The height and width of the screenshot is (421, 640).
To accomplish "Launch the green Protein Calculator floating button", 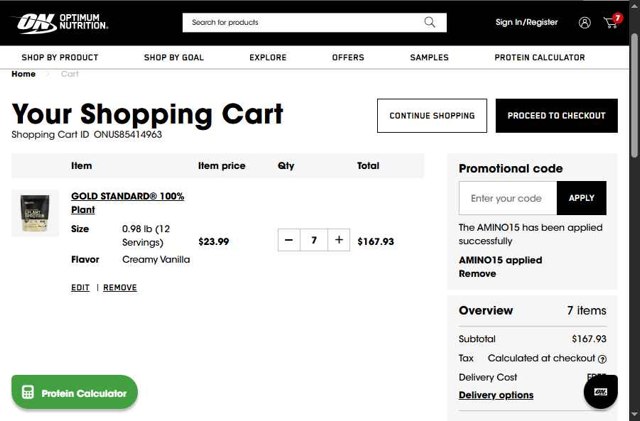I will [75, 393].
